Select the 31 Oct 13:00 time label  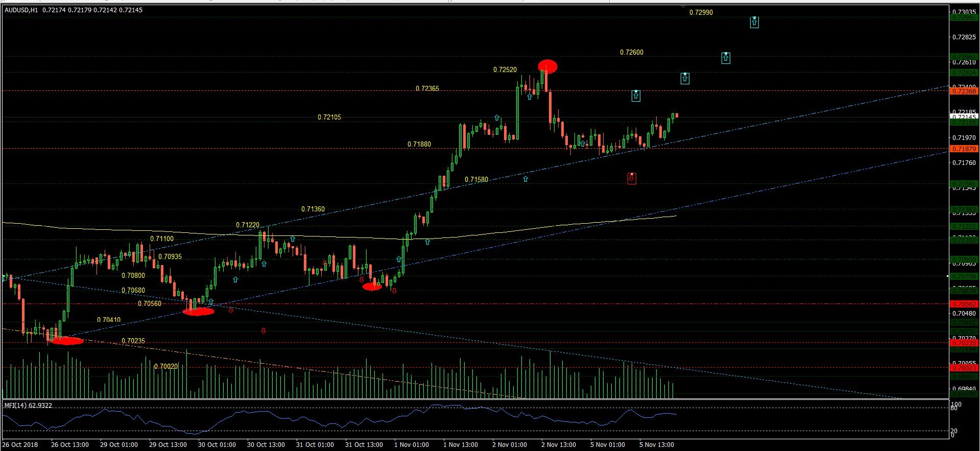coord(364,445)
